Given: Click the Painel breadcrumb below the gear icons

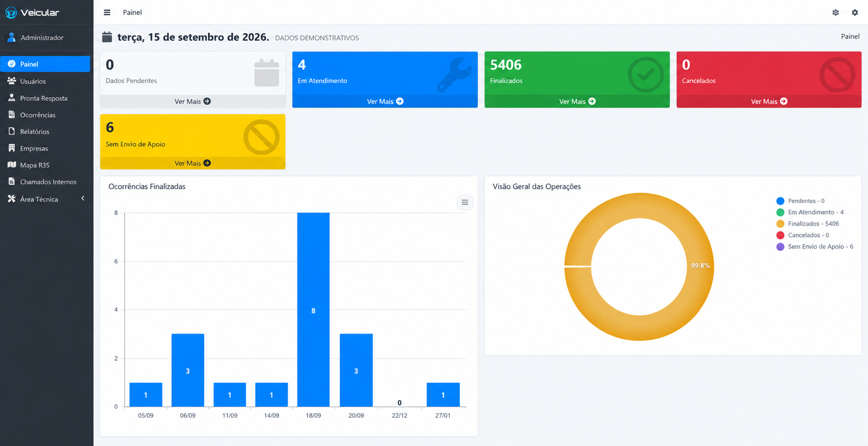Looking at the screenshot, I should pos(850,36).
